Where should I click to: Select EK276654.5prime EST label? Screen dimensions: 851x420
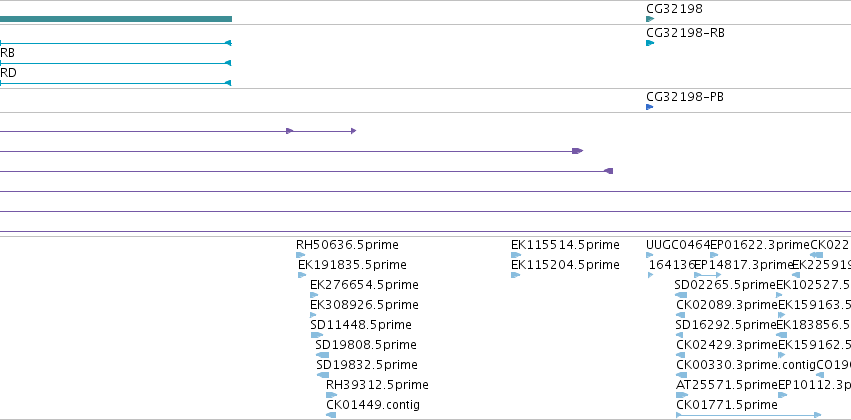pos(364,285)
